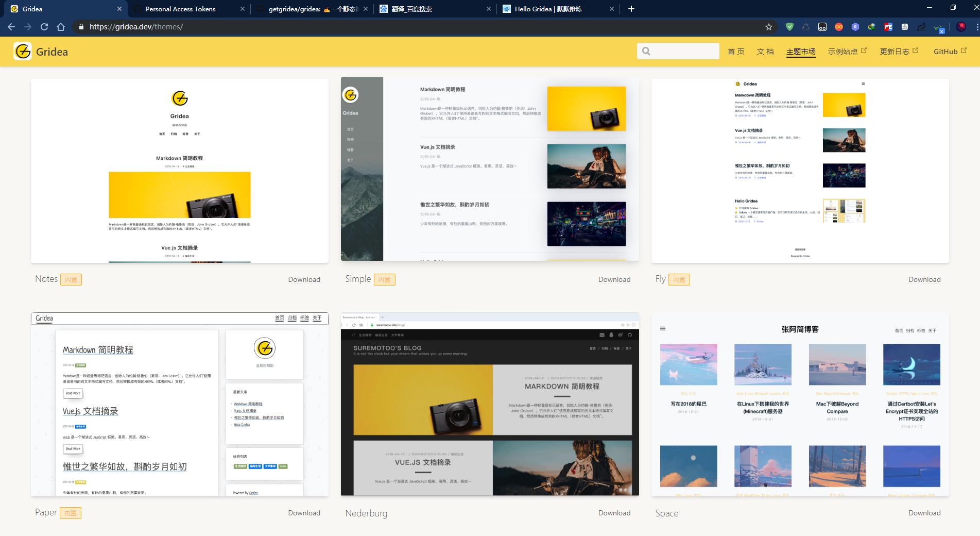Close the Personal Access Tokens tab
The width and height of the screenshot is (980, 536).
coord(243,9)
